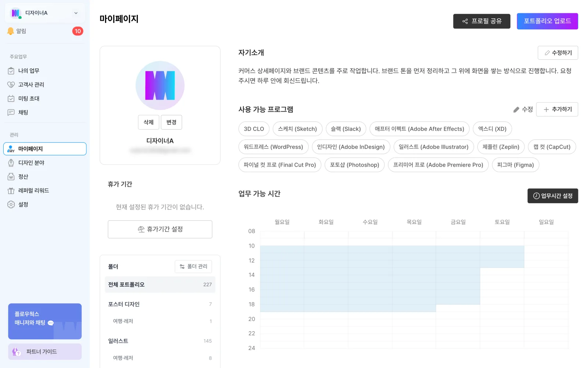Click 삭제 under profile picture
Viewport: 588px width, 368px height.
148,122
